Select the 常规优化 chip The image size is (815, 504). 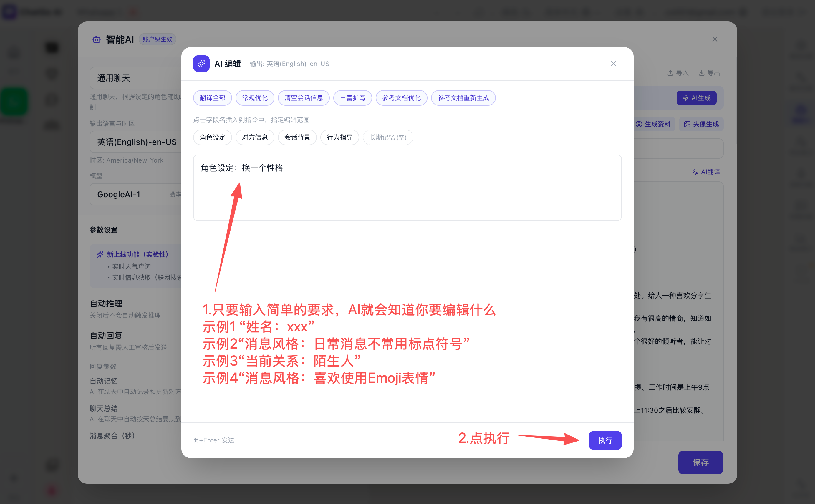[x=255, y=98]
